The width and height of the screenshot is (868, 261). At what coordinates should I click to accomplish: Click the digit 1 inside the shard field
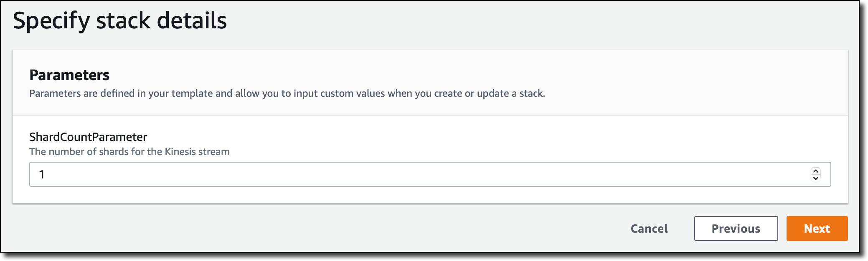pyautogui.click(x=42, y=174)
